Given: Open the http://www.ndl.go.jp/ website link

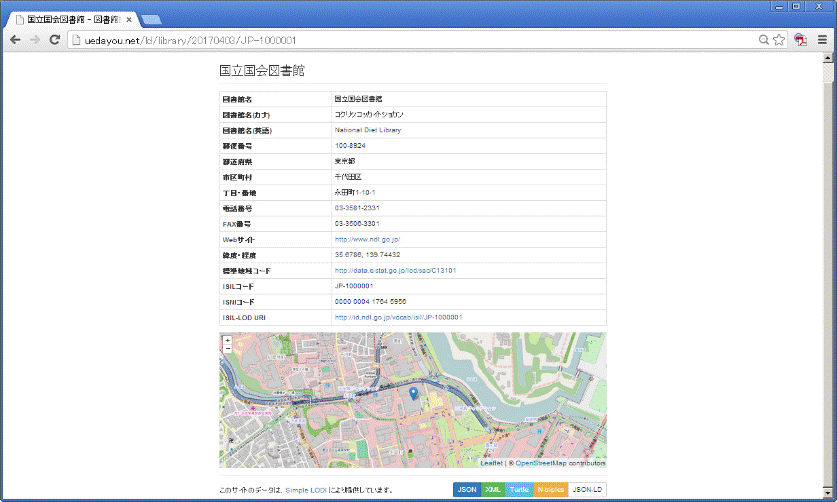Looking at the screenshot, I should pos(367,239).
